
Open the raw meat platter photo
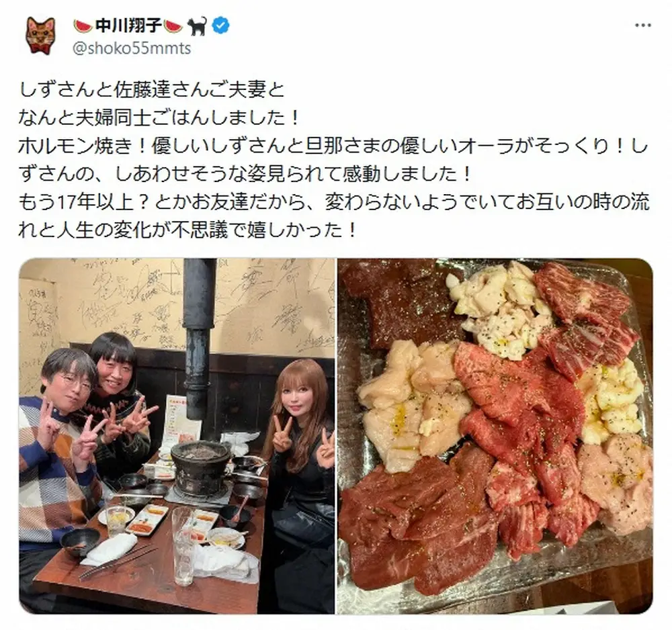pos(495,436)
